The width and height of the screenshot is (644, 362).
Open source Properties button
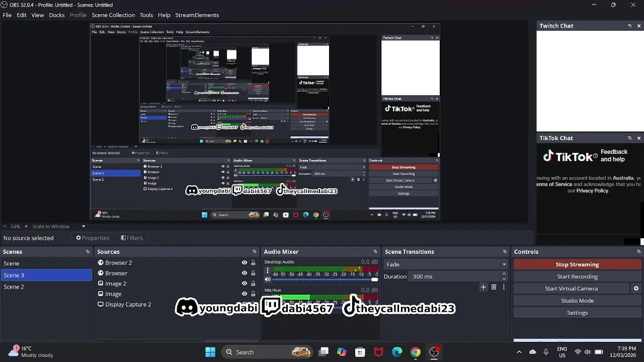tap(93, 238)
